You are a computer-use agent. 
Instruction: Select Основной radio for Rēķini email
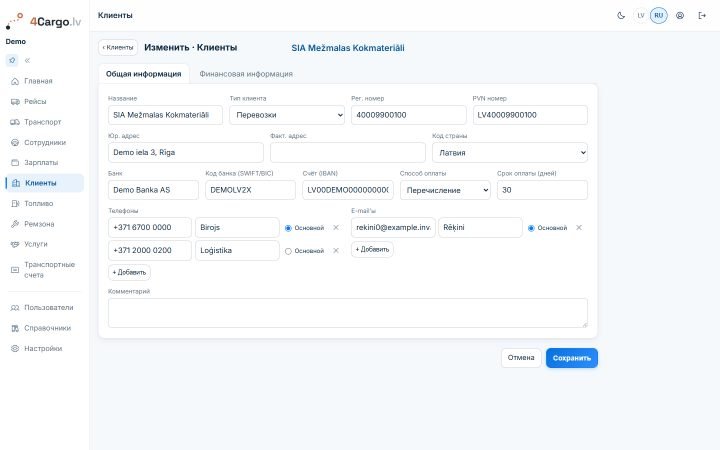(x=531, y=228)
